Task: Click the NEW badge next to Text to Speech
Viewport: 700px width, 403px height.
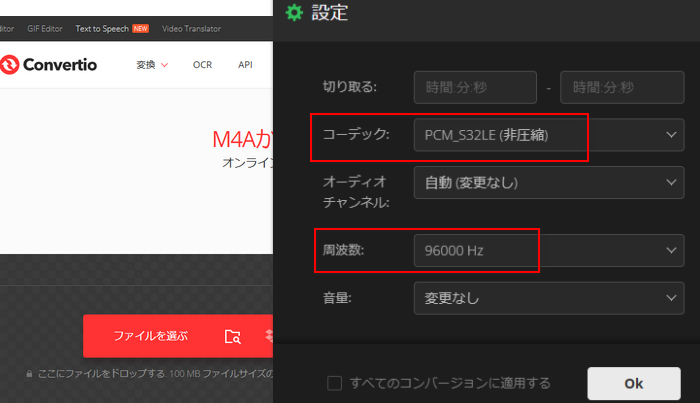Action: pos(141,29)
